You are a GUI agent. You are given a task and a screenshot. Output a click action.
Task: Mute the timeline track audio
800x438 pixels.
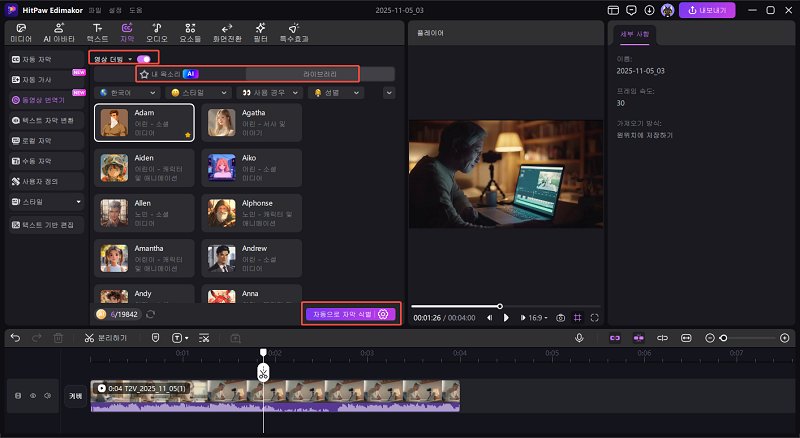tap(47, 395)
